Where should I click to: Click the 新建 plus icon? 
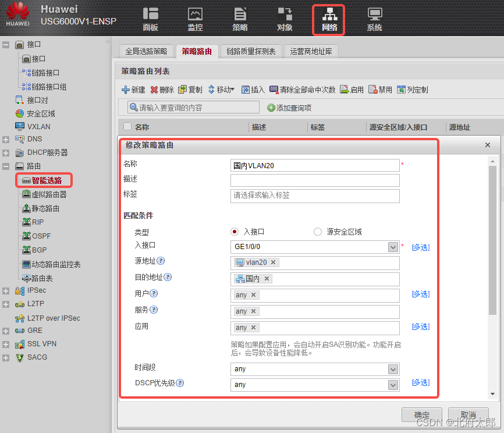point(125,90)
